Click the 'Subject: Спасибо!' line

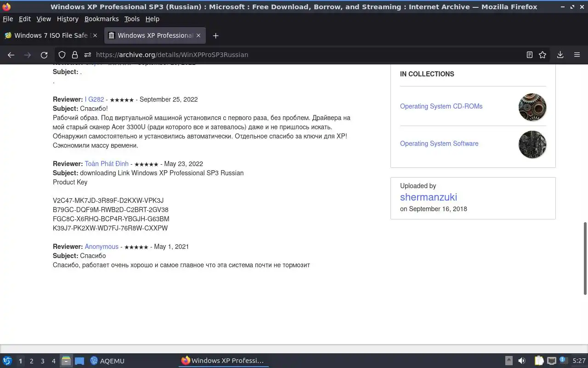pos(80,109)
